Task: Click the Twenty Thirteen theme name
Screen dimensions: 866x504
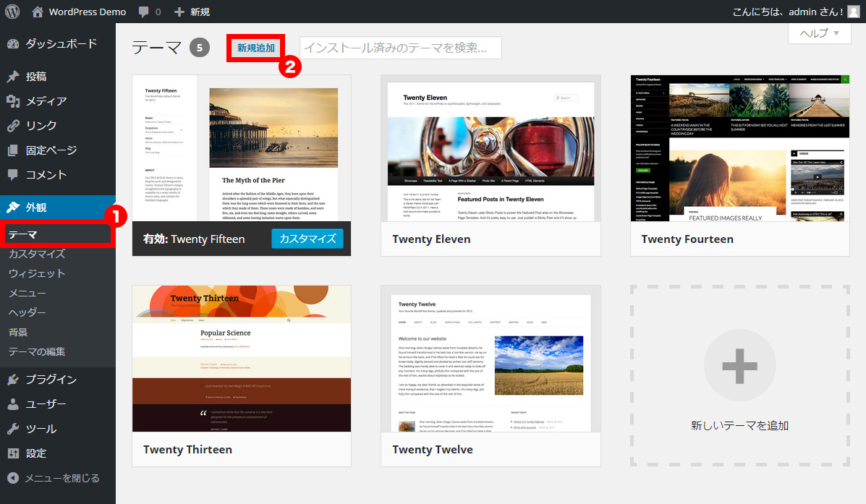Action: click(x=188, y=449)
